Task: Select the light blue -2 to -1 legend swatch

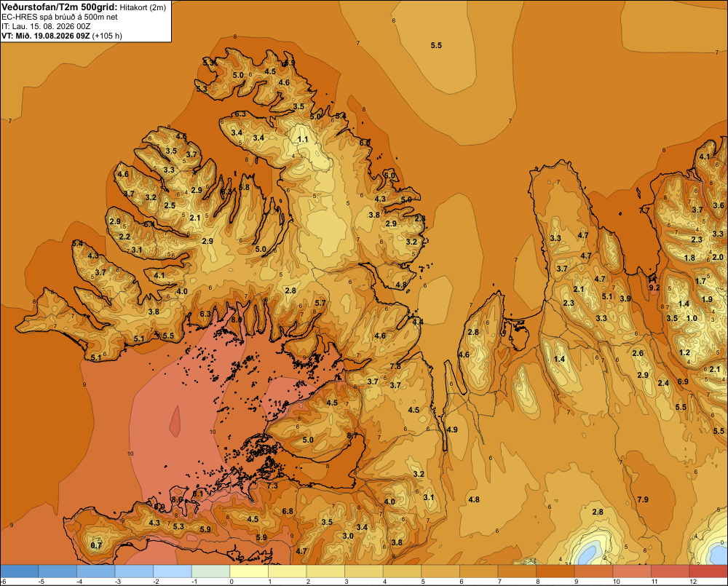Action: (x=173, y=571)
